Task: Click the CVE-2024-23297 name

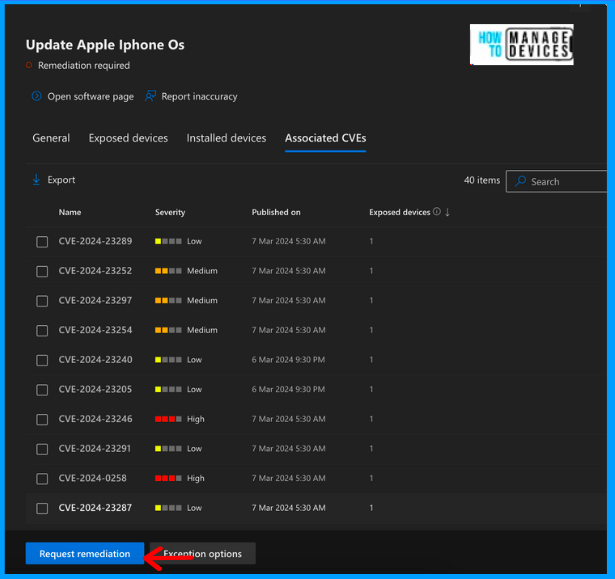Action: coord(95,300)
